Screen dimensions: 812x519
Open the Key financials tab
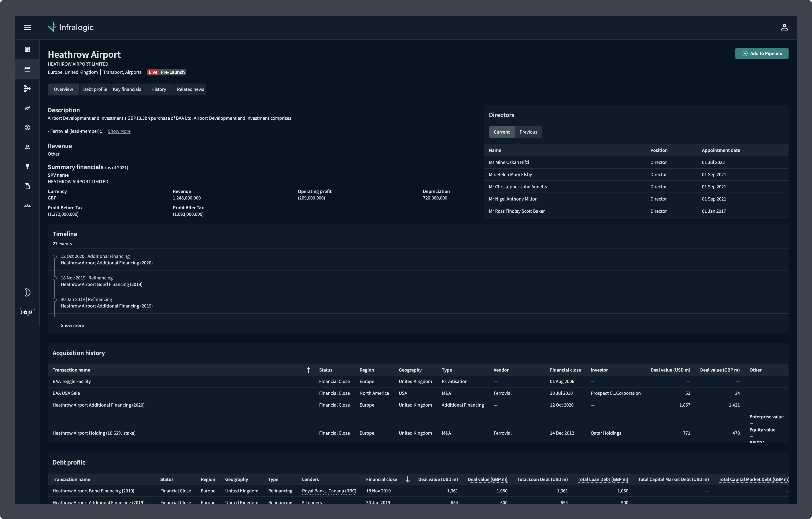[127, 89]
